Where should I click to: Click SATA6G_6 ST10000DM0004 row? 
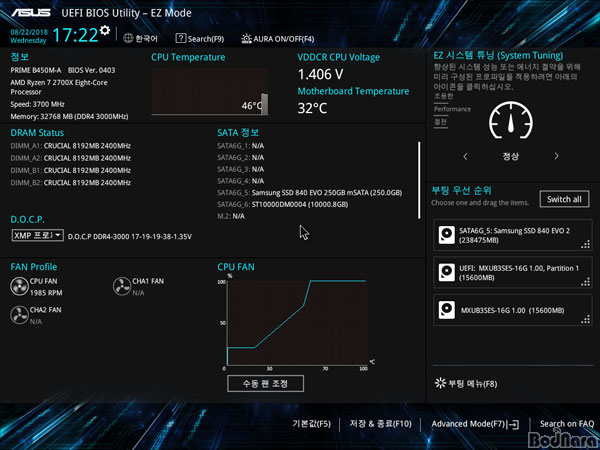pos(283,204)
